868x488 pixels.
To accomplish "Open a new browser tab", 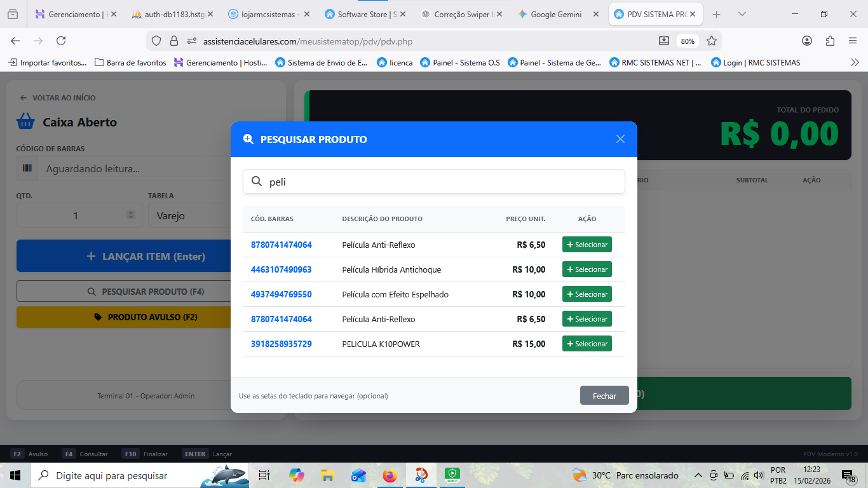I will (x=717, y=14).
